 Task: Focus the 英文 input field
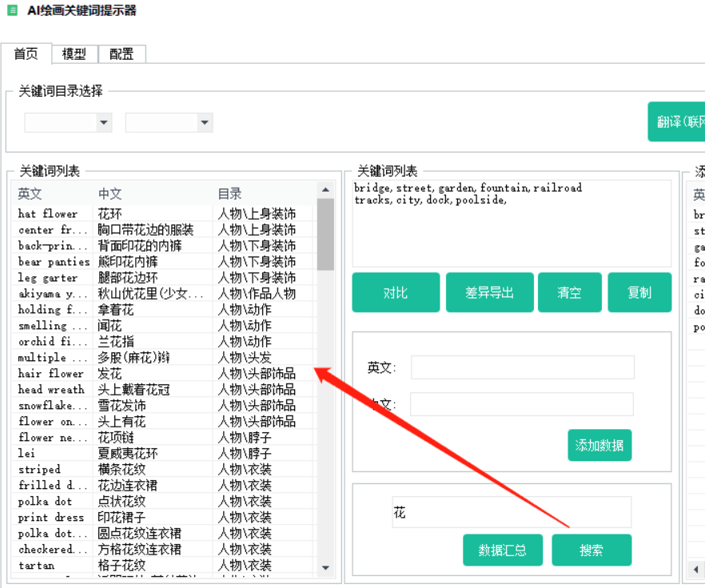pyautogui.click(x=522, y=367)
